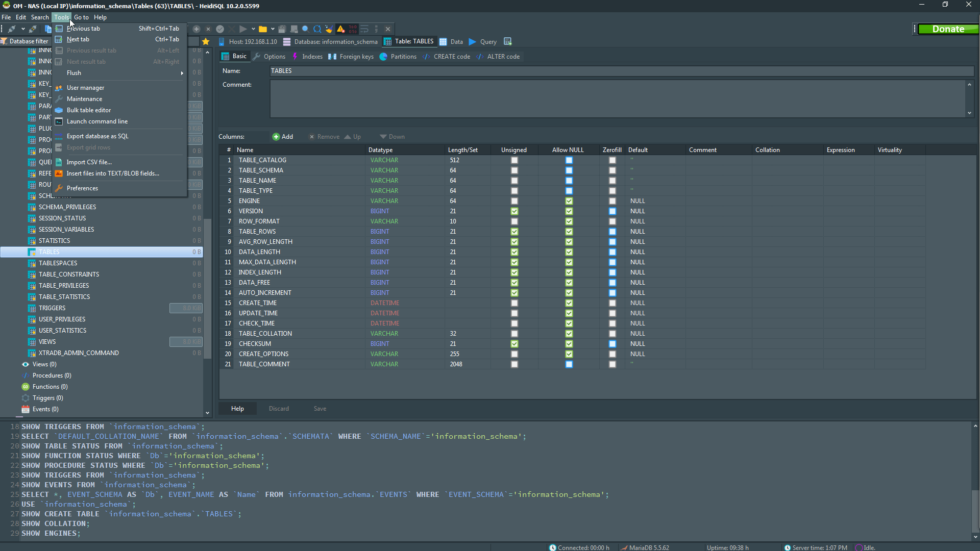The height and width of the screenshot is (551, 980).
Task: Toggle Unsigned checkbox for TABLE_CATALOG column
Action: (x=514, y=160)
